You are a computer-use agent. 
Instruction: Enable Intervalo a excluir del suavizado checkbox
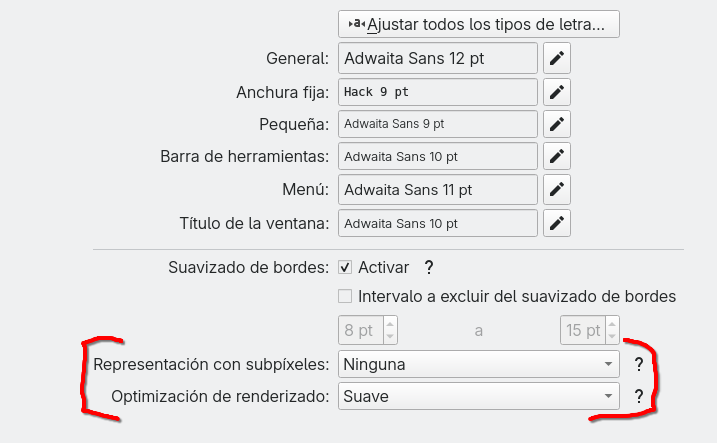[x=345, y=296]
